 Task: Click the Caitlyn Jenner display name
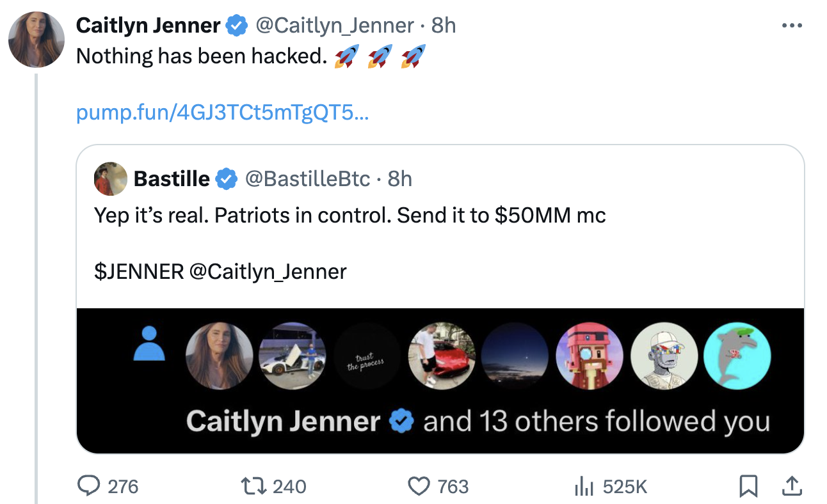point(148,26)
